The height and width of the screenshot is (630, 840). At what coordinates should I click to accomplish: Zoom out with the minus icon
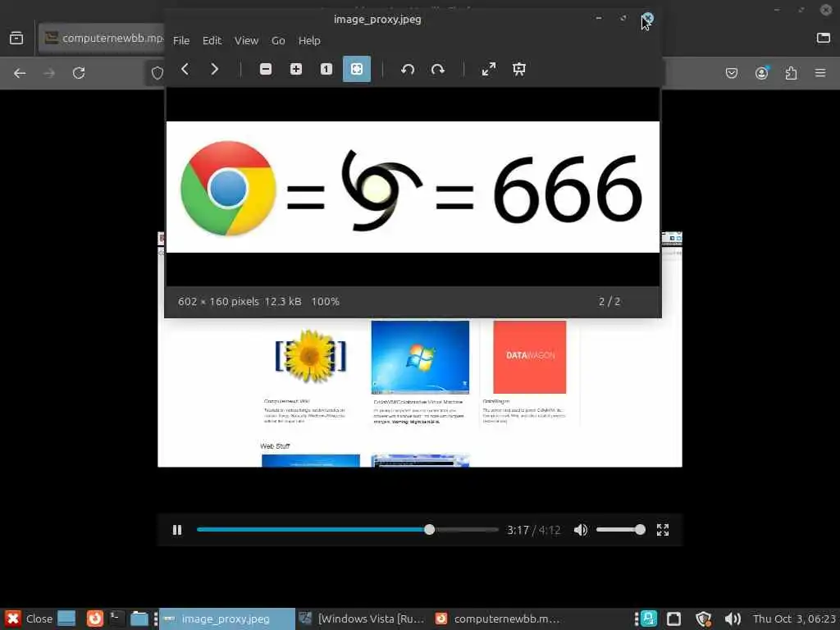(x=266, y=69)
